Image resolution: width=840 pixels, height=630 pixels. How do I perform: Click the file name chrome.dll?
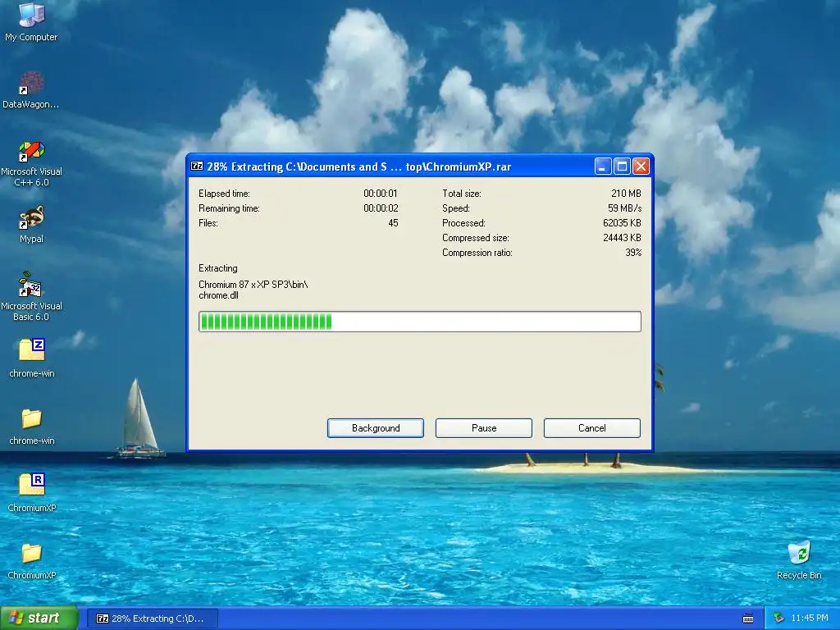click(x=218, y=295)
